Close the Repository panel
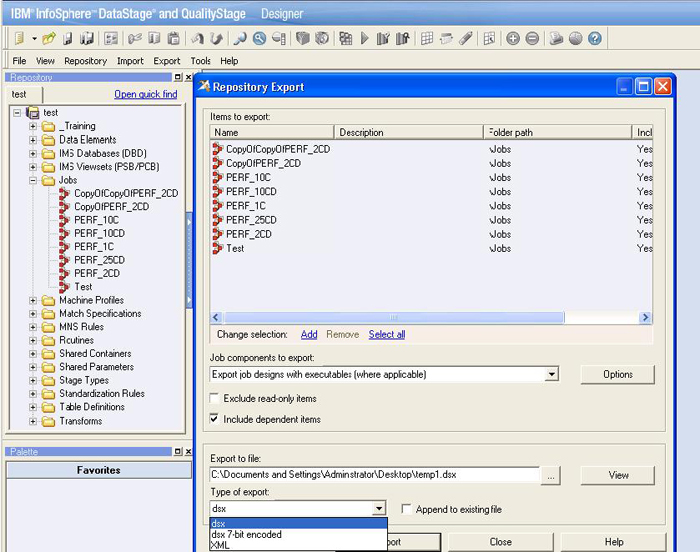This screenshot has height=552, width=700. pos(188,77)
